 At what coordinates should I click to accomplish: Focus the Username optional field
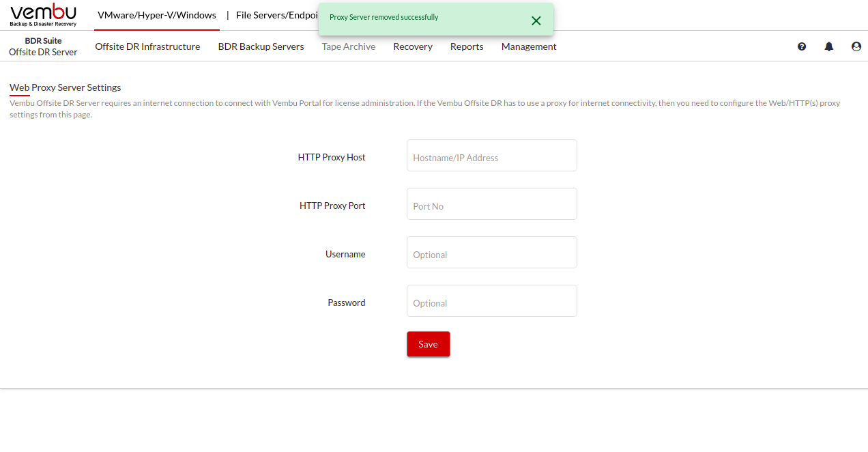point(492,253)
